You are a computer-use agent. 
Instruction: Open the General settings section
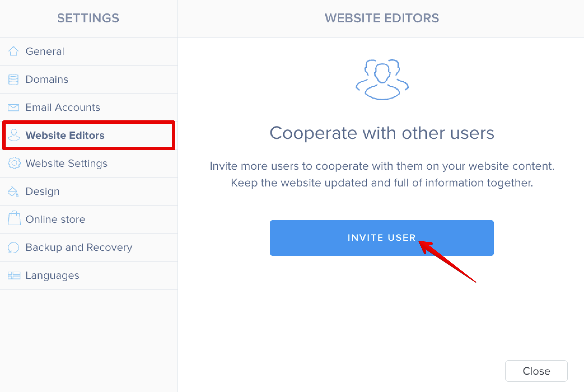(x=45, y=52)
